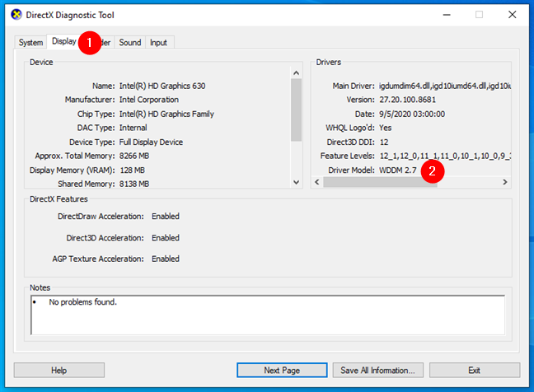534x392 pixels.
Task: Click the '128 MB' VRAM value
Action: (x=133, y=170)
